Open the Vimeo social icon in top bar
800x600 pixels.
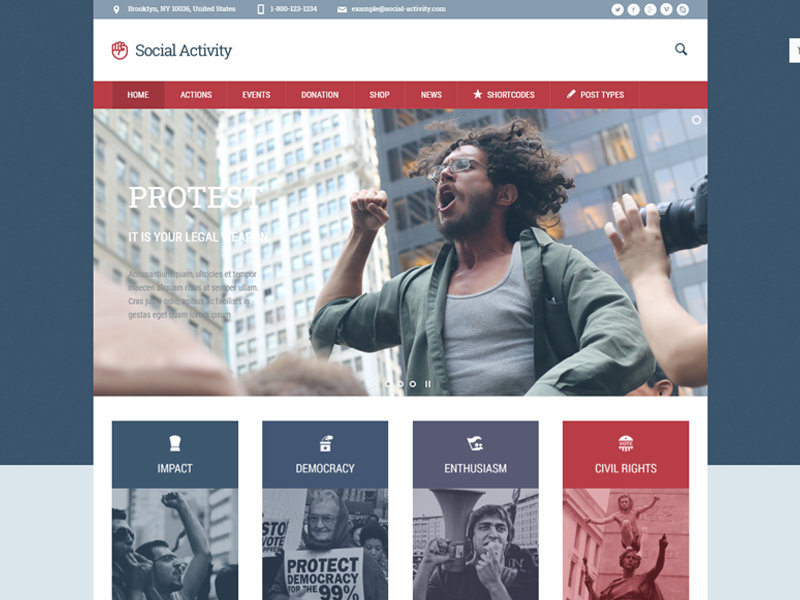click(x=666, y=10)
